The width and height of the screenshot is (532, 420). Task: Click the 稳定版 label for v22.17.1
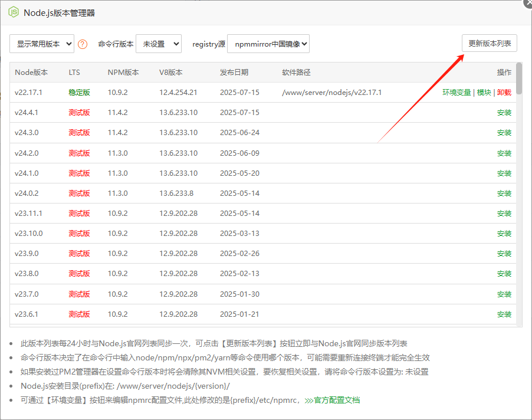coord(80,92)
